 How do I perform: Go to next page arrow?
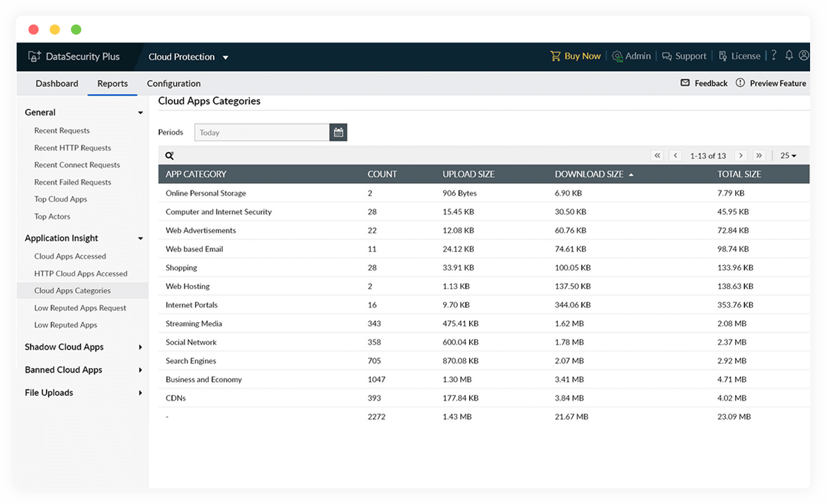point(741,156)
